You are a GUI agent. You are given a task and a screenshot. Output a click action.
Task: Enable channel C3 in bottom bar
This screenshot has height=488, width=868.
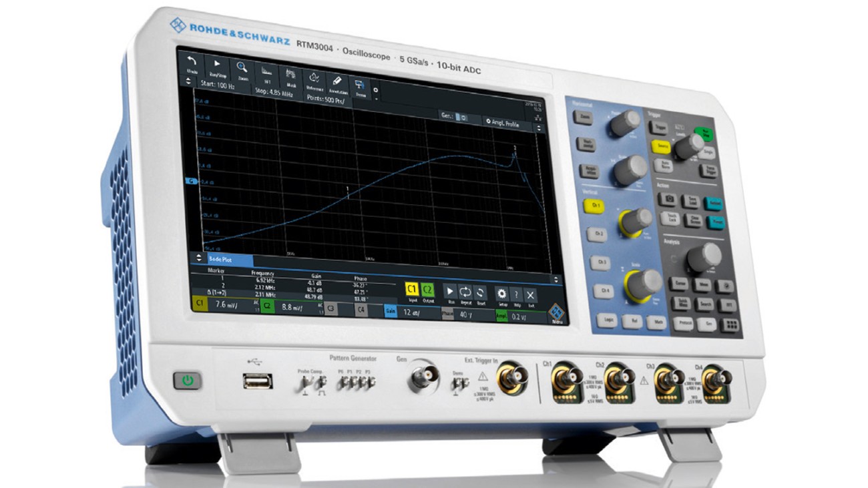[331, 308]
